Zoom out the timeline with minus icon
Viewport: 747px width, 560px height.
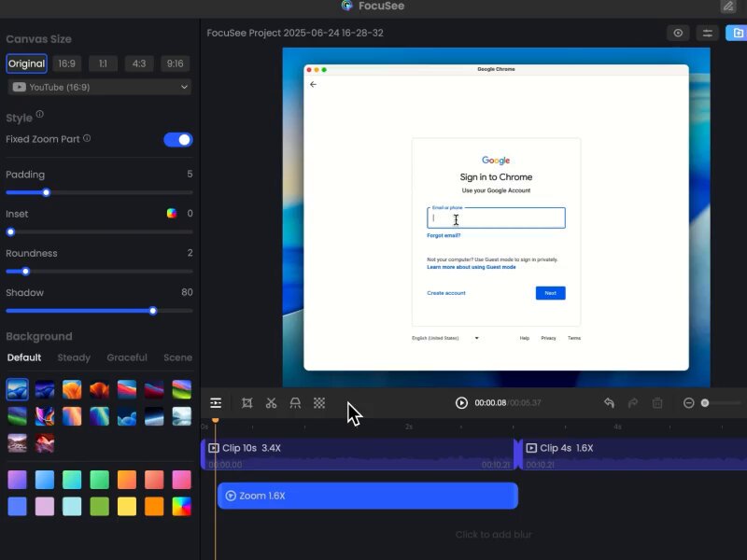click(x=688, y=403)
